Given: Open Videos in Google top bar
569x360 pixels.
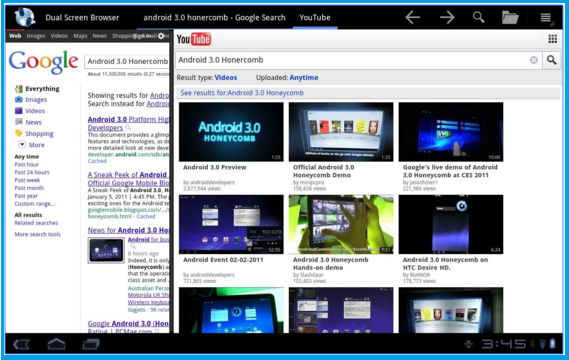Looking at the screenshot, I should [59, 36].
